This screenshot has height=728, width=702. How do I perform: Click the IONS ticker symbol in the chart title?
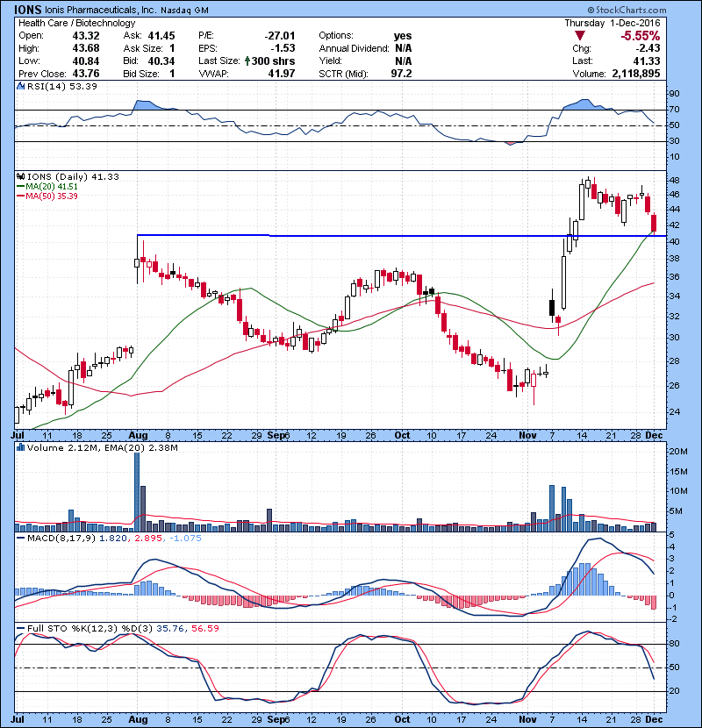(27, 10)
